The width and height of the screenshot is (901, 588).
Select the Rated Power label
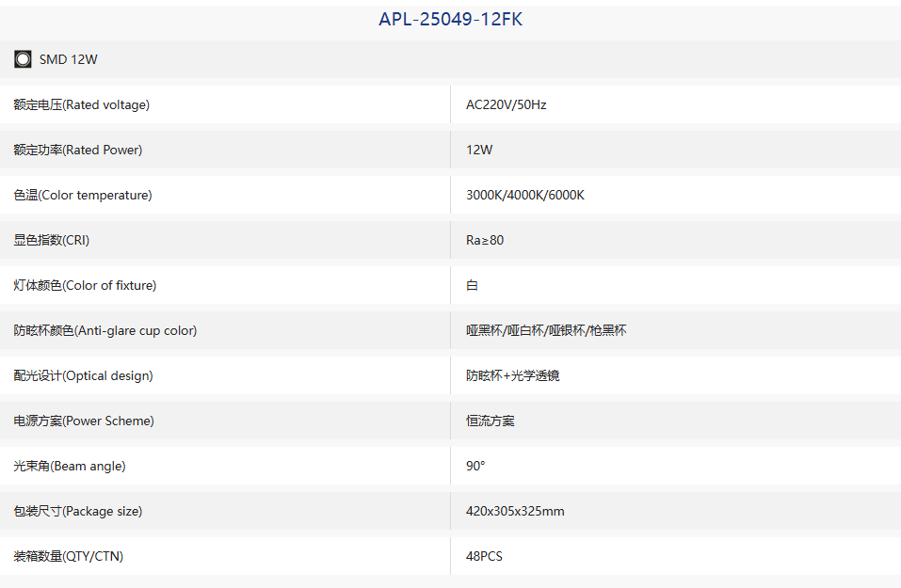pyautogui.click(x=78, y=150)
